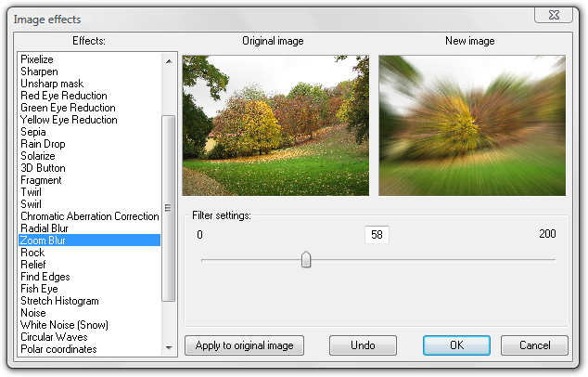Pick the Swirl effect
The height and width of the screenshot is (377, 588).
coord(89,204)
